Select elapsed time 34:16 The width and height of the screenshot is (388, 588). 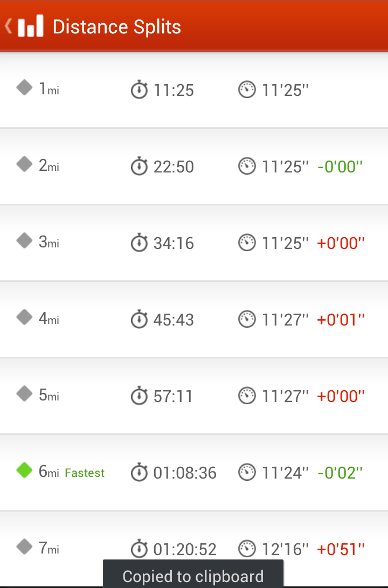point(174,244)
